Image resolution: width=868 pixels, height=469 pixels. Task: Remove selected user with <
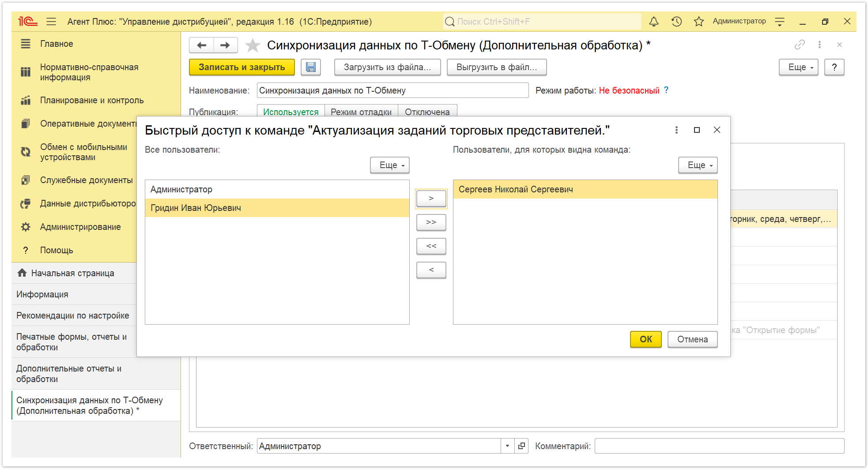pyautogui.click(x=431, y=270)
